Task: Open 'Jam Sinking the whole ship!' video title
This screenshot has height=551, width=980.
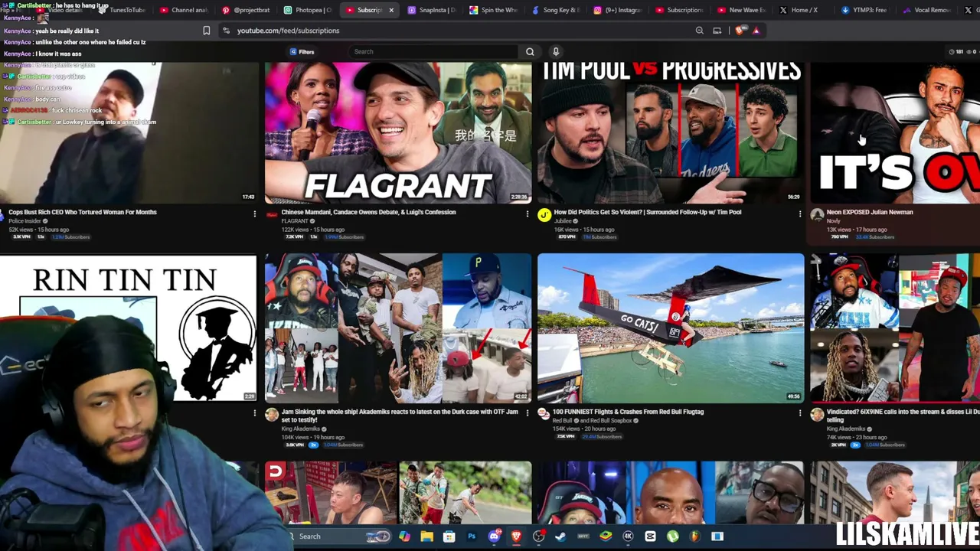Action: tap(400, 416)
